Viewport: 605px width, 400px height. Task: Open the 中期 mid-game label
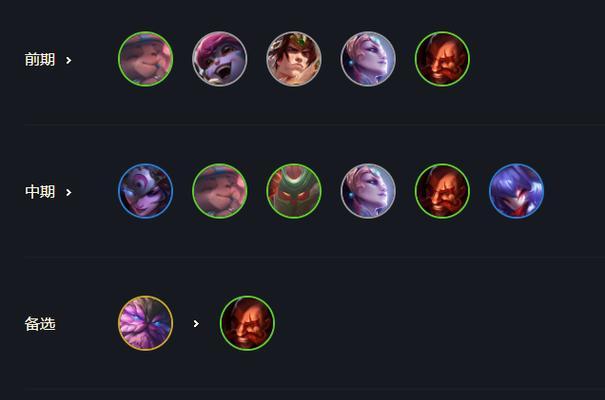tap(40, 192)
